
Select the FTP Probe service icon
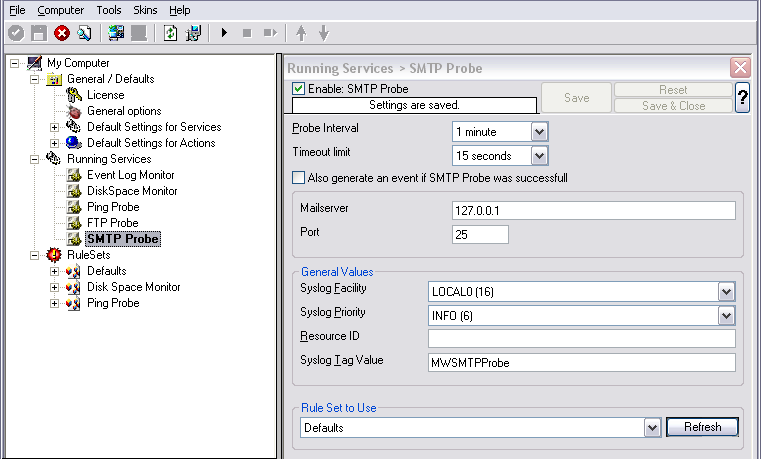[74, 223]
